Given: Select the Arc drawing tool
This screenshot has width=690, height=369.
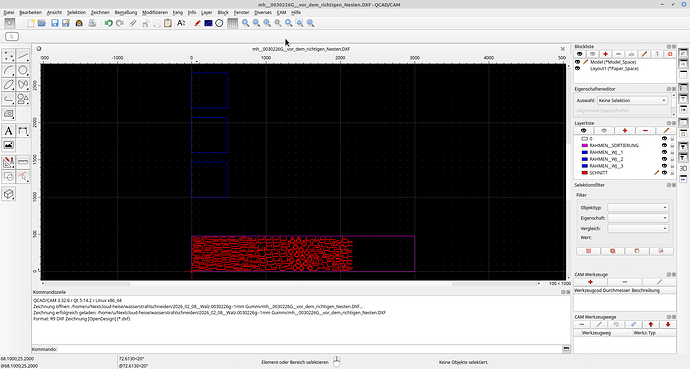Looking at the screenshot, I should click(8, 70).
